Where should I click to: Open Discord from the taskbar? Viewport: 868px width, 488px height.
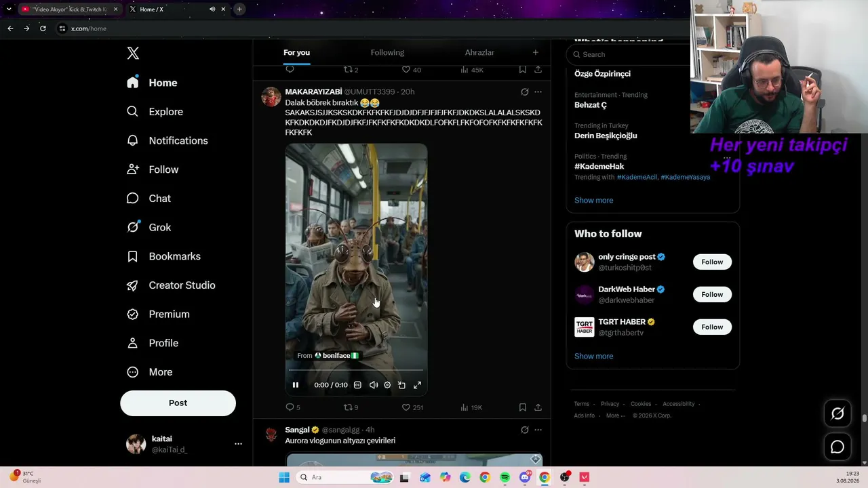[x=524, y=477]
